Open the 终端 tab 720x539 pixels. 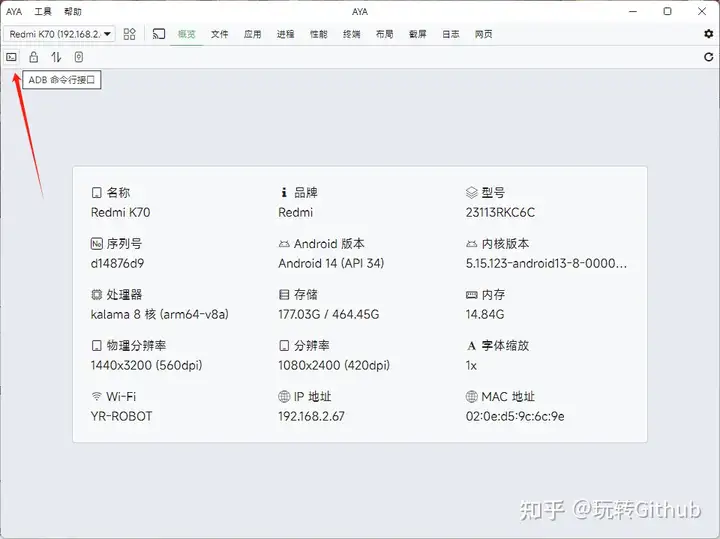pos(351,34)
